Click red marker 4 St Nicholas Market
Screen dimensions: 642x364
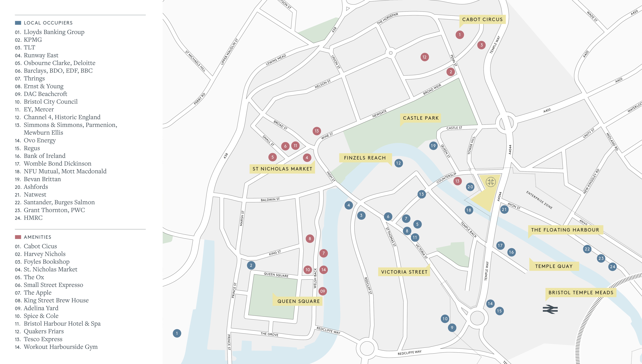click(x=307, y=158)
